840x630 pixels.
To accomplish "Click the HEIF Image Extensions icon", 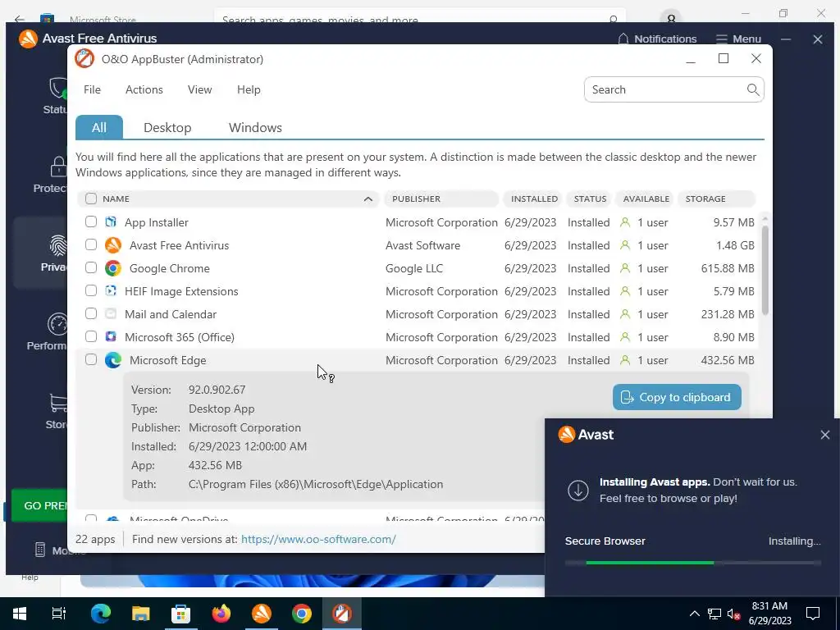I will click(x=111, y=291).
